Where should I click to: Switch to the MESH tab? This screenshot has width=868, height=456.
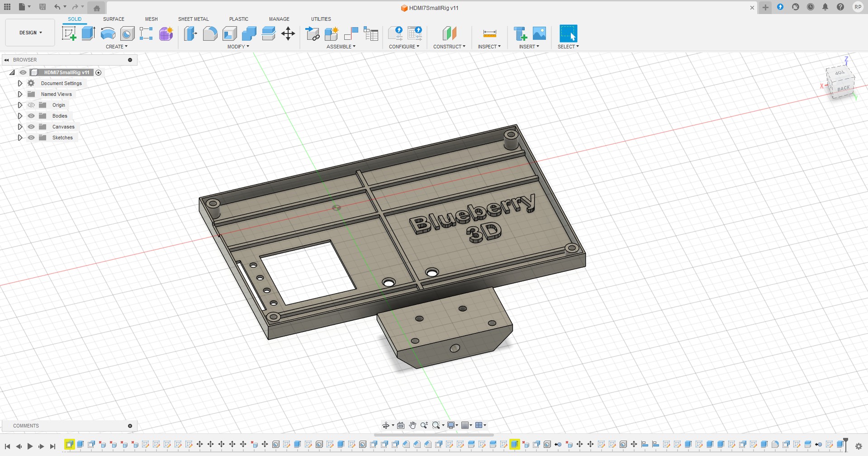(152, 19)
